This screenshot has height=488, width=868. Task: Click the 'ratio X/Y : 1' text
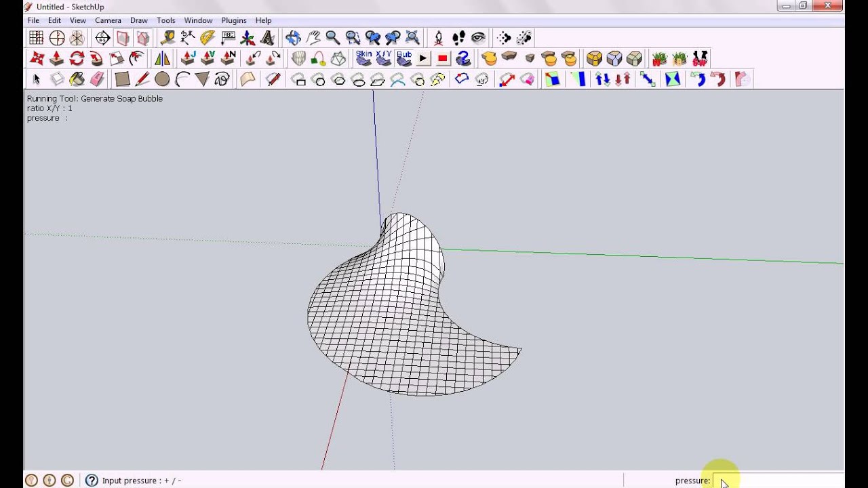click(50, 108)
